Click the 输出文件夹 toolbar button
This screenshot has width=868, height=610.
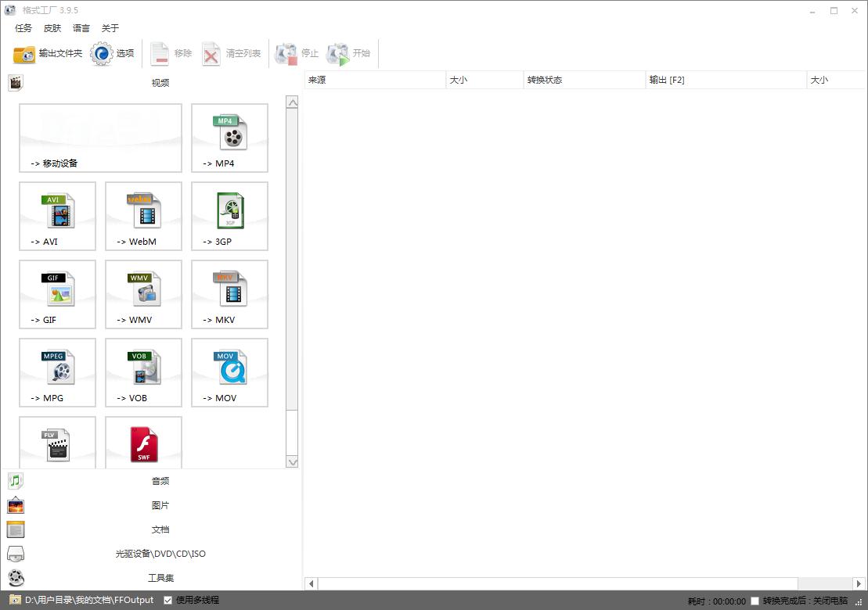(48, 53)
